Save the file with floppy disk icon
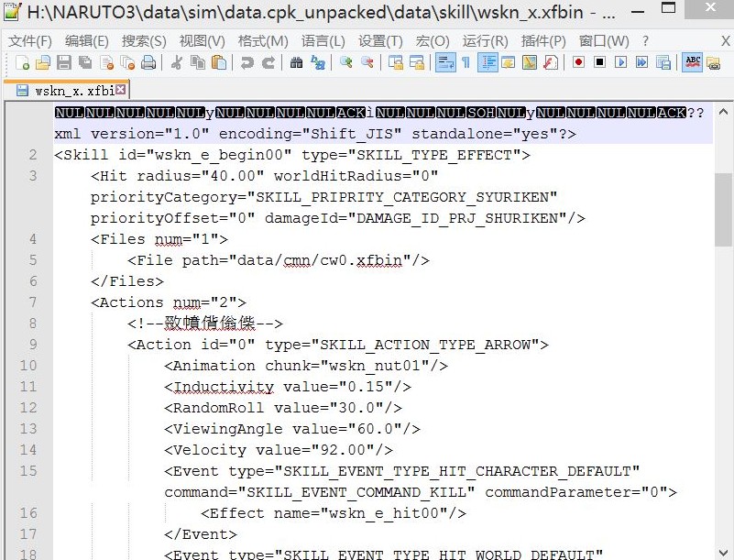 click(x=64, y=62)
